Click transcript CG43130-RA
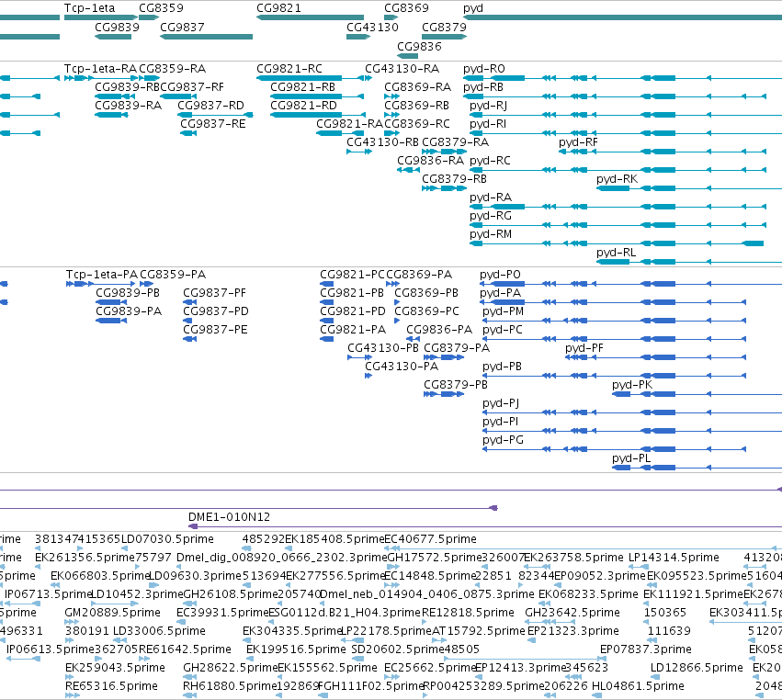Viewport: 782px width, 700px height. tap(402, 68)
